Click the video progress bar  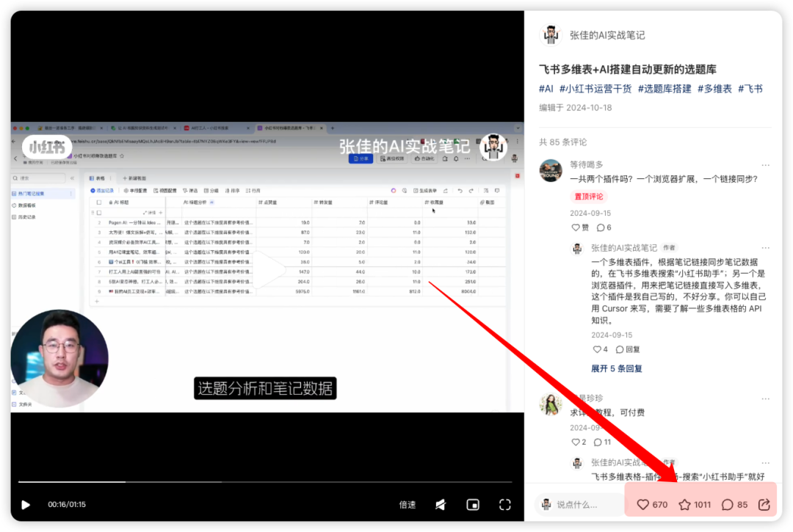[x=266, y=481]
